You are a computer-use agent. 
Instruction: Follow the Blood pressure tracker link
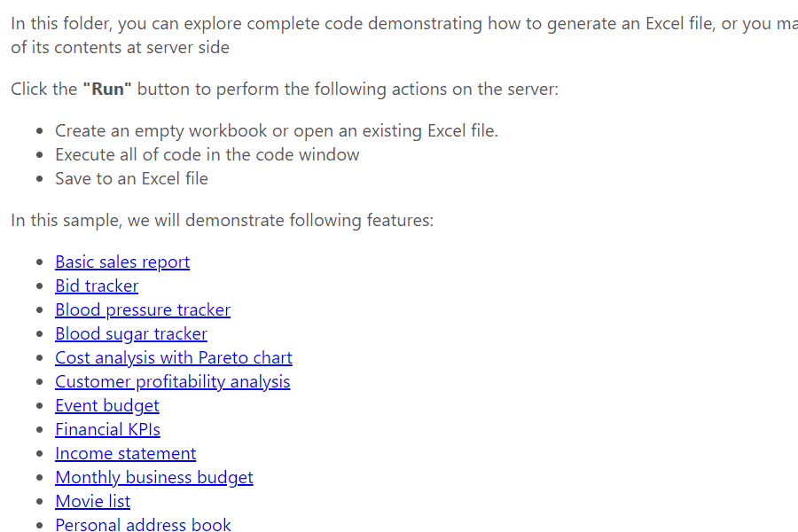[x=143, y=309]
